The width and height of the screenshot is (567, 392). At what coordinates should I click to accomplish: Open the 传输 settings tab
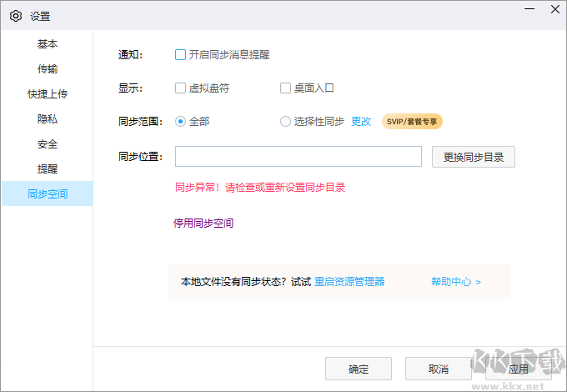[x=48, y=69]
